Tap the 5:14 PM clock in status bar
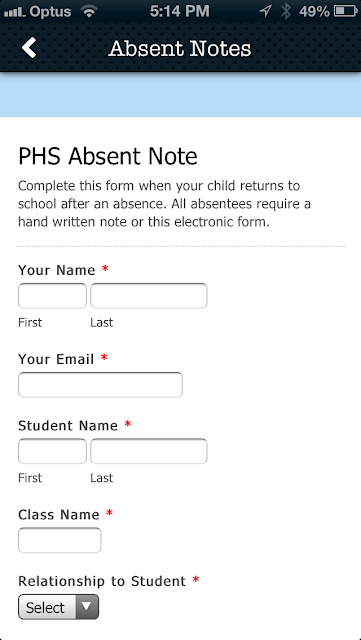The image size is (361, 640). [x=180, y=11]
